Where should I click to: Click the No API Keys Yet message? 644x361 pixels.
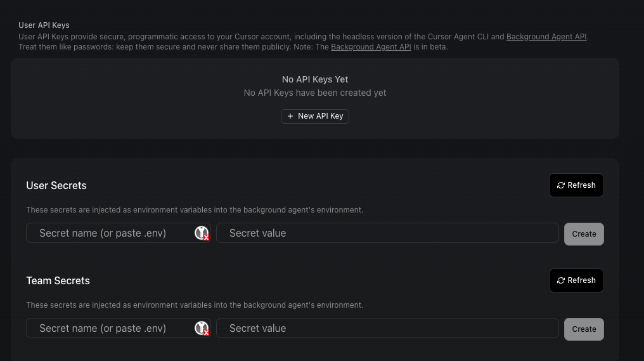(x=315, y=79)
